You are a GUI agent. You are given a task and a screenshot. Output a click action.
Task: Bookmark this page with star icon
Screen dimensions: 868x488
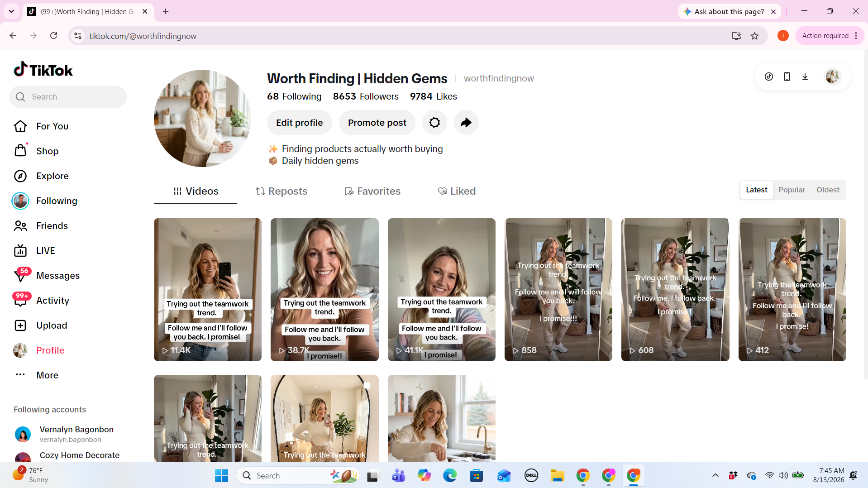coord(754,36)
